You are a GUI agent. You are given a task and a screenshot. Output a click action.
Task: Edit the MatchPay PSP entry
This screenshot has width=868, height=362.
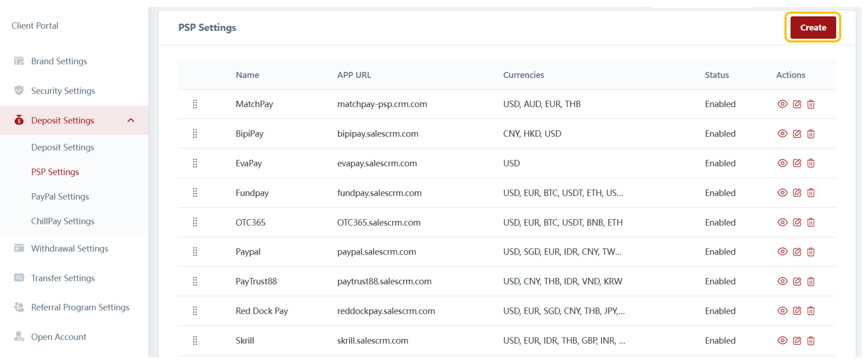(x=797, y=104)
